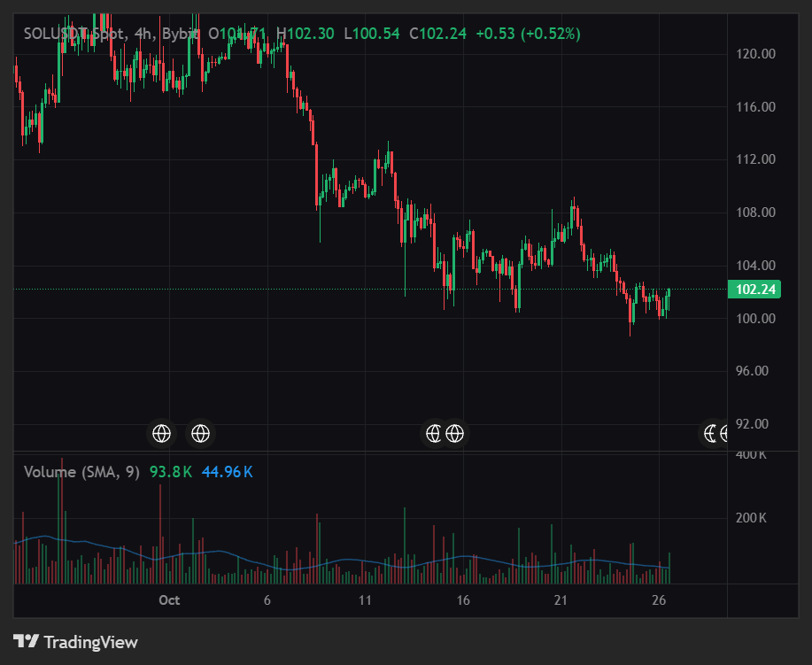812x665 pixels.
Task: Open the partially hidden globe icon near date 16
Action: tap(432, 433)
